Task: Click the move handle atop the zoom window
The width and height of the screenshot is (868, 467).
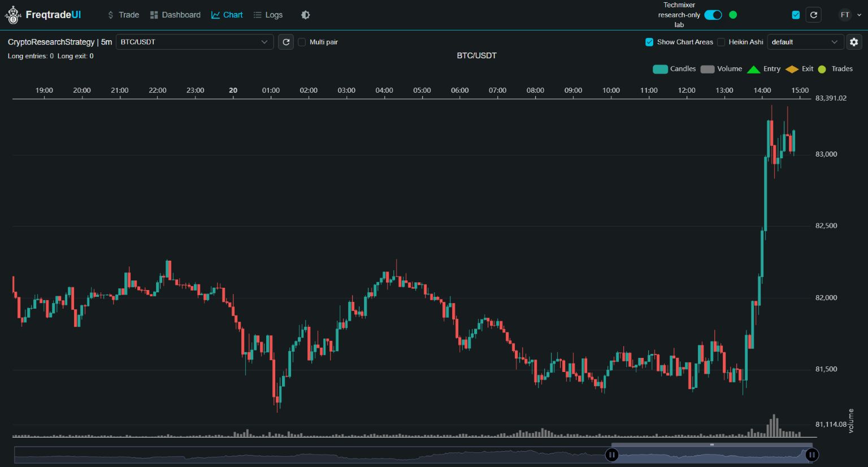Action: click(712, 445)
